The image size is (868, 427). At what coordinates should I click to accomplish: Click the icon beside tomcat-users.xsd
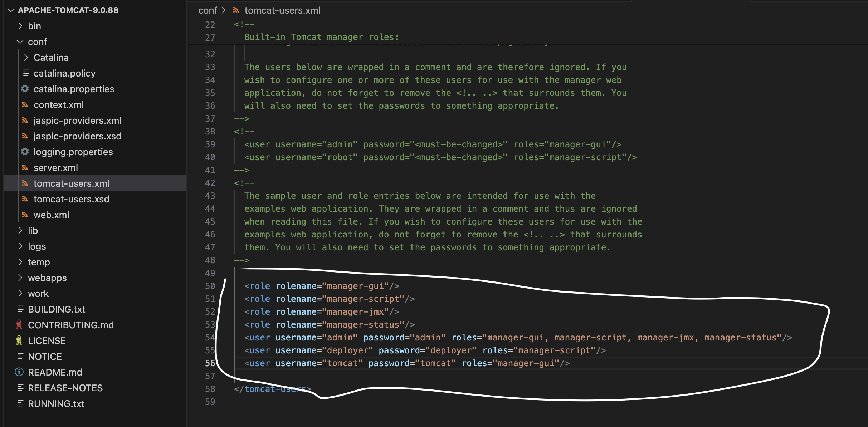coord(25,199)
